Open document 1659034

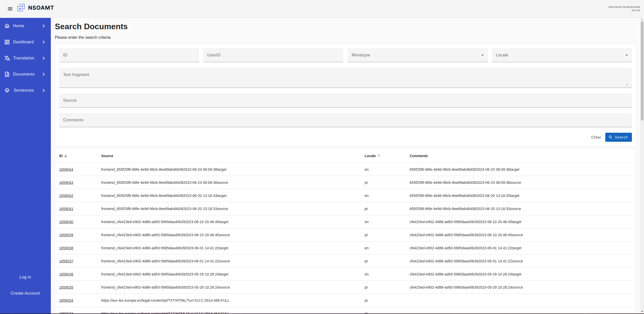click(66, 300)
